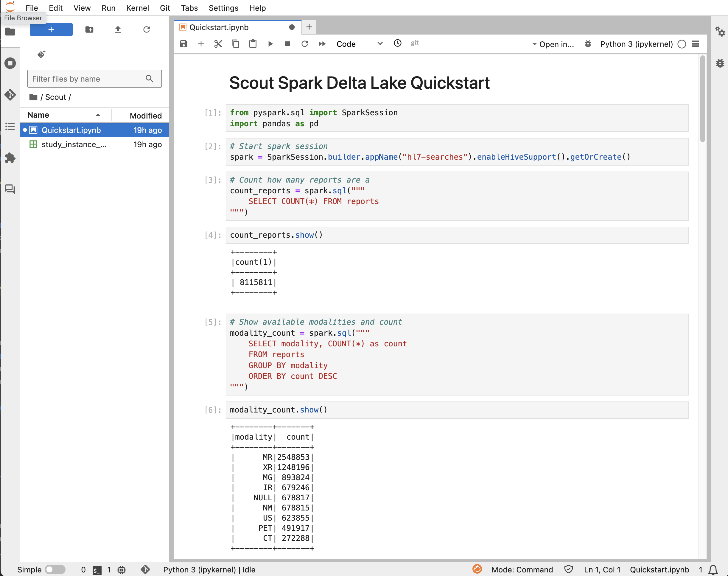Open notifications bell in status bar
Image resolution: width=728 pixels, height=576 pixels.
point(713,569)
